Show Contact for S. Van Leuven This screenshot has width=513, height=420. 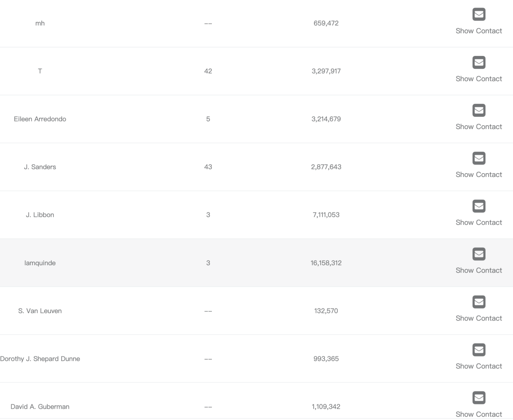click(479, 318)
